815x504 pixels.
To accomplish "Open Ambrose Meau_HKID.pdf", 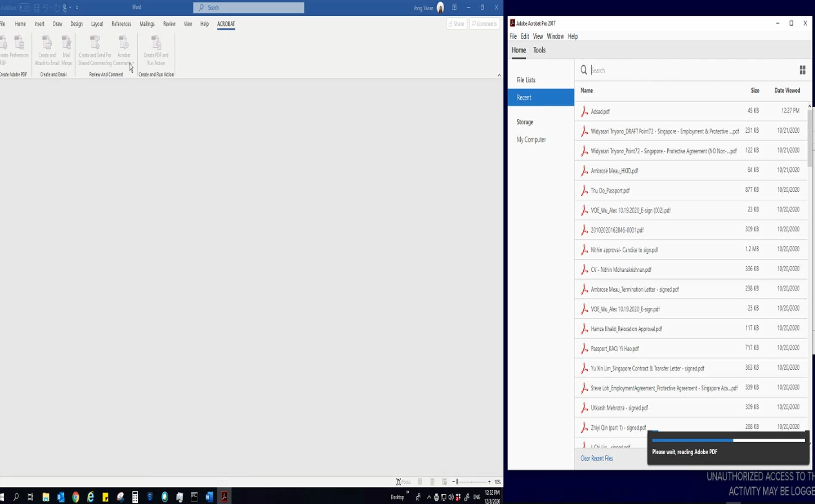I will (691, 170).
